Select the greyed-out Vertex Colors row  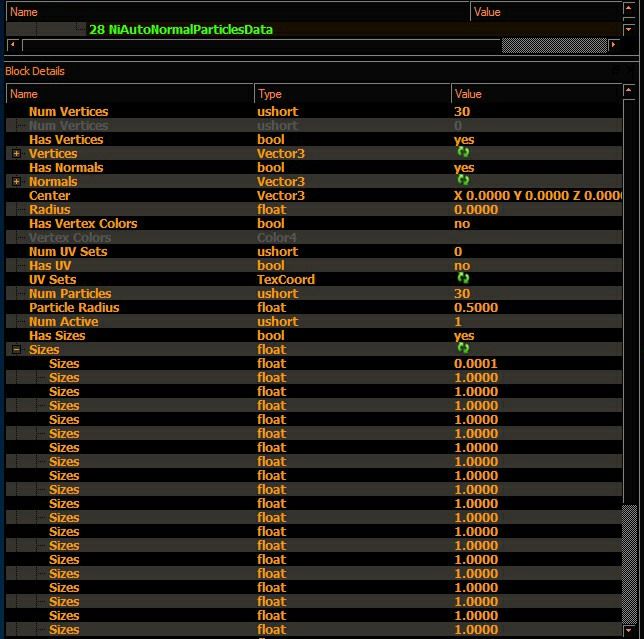[x=314, y=237]
